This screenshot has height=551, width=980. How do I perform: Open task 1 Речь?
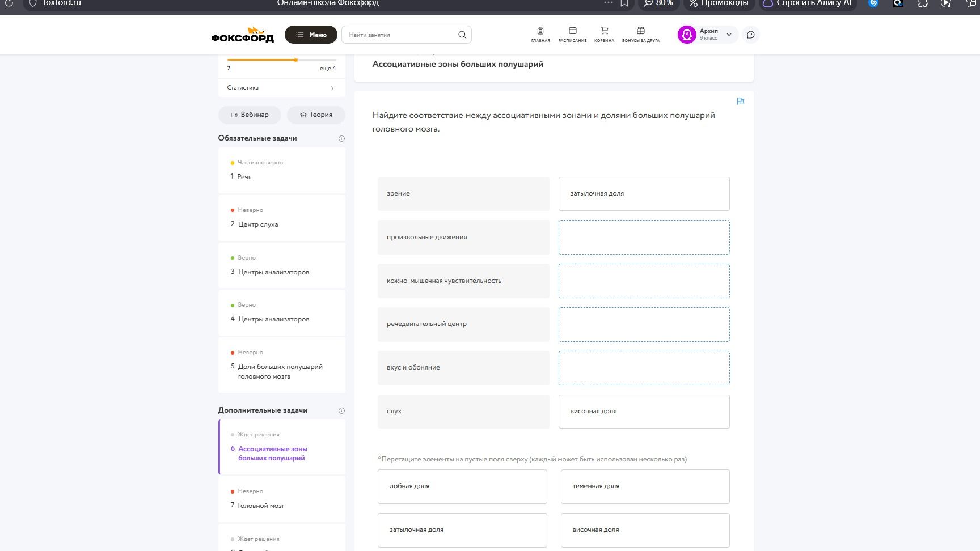281,170
